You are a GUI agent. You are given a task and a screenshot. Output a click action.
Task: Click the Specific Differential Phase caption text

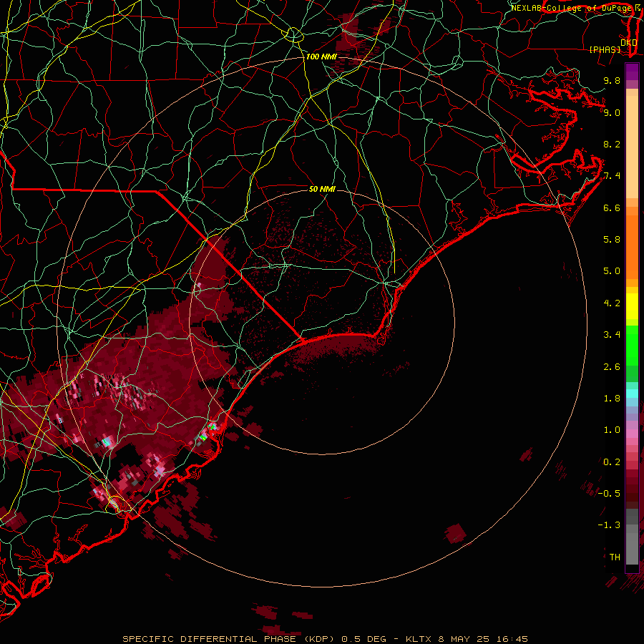tap(325, 639)
